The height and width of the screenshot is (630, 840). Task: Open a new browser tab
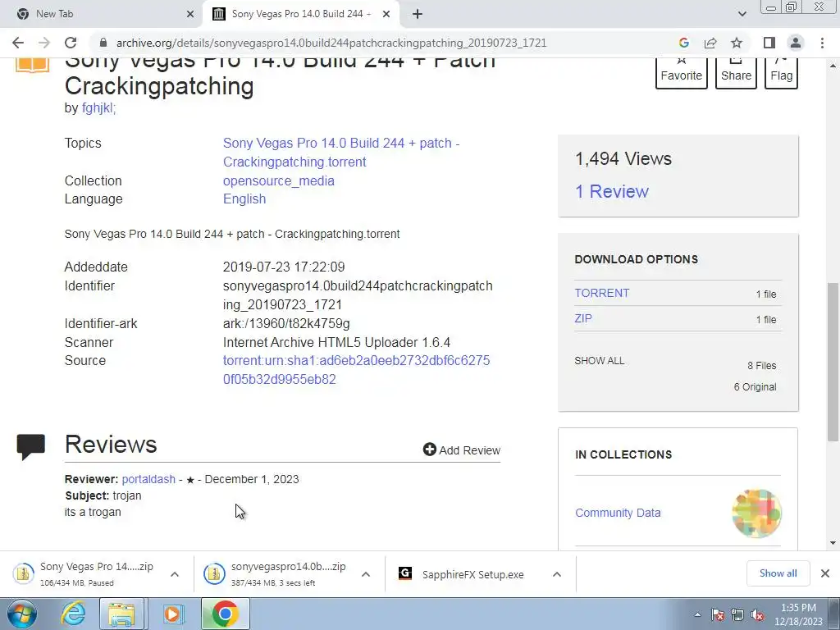tap(418, 14)
